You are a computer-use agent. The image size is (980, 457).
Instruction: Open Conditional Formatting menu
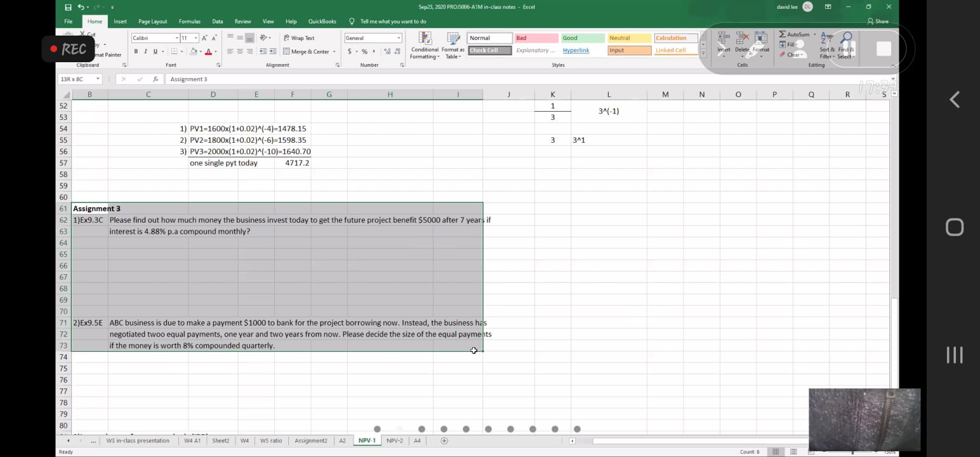coord(425,45)
